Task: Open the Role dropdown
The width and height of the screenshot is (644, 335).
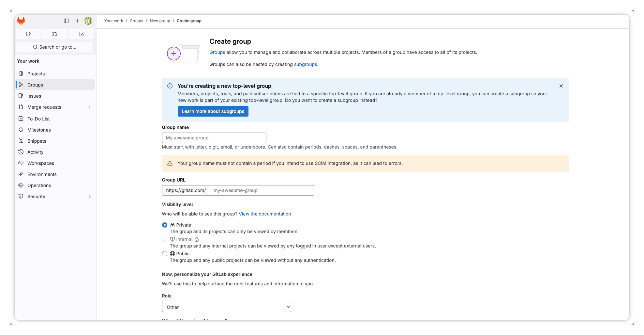Action: click(227, 307)
